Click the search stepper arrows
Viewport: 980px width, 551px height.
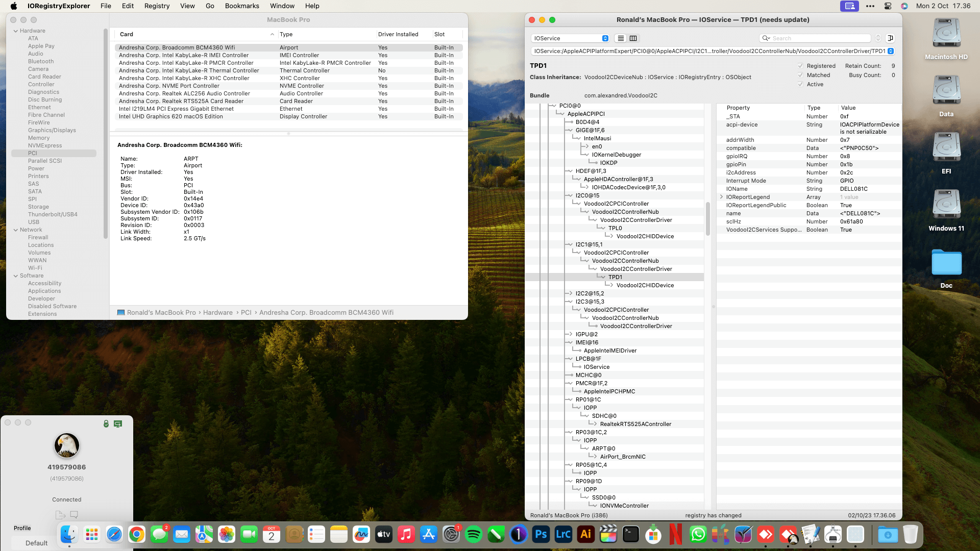coord(878,38)
